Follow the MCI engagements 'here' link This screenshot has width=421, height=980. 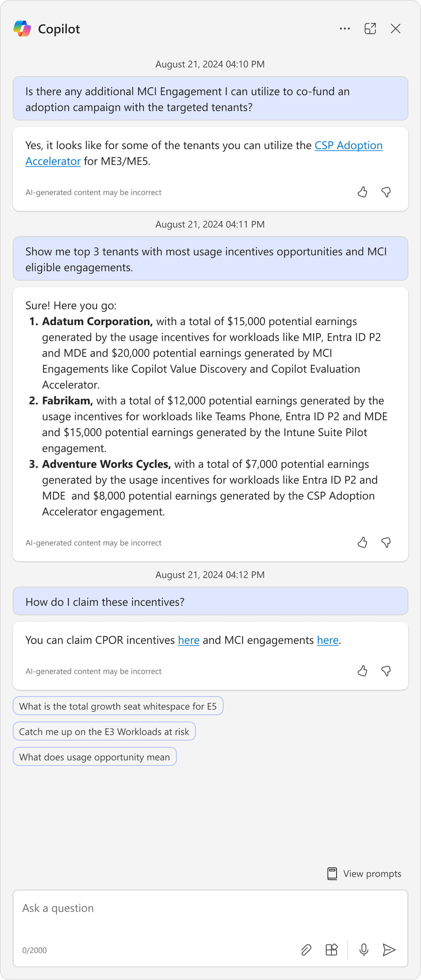click(x=327, y=640)
